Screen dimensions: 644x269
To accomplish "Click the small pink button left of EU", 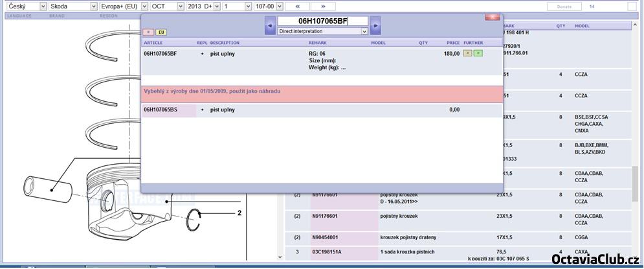I will (148, 32).
